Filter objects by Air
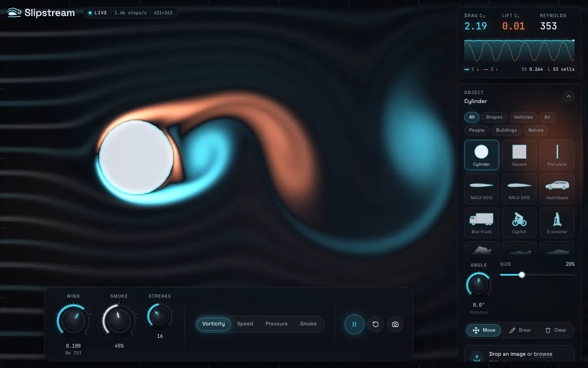Image resolution: width=588 pixels, height=368 pixels. tap(547, 117)
